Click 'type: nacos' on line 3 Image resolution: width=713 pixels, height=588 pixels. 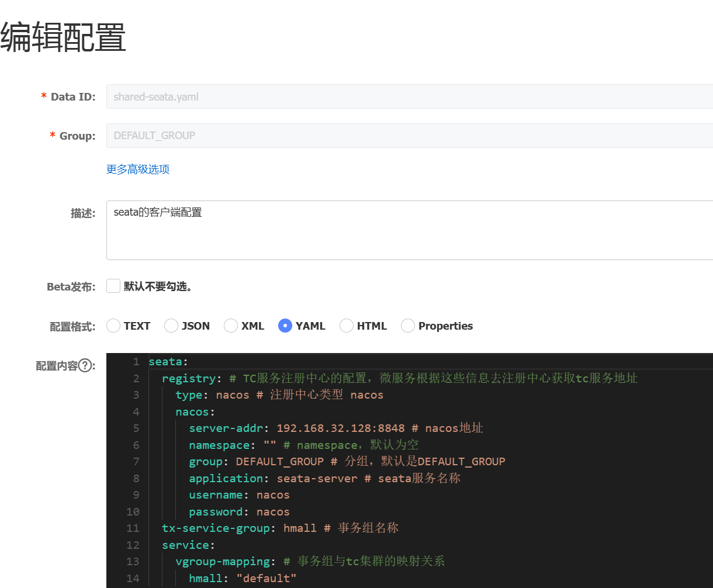212,395
